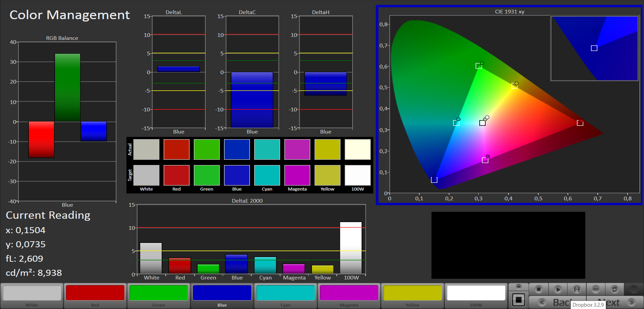Screen dimensions: 644x309
Task: Click the double-right chevron on Next
Action: point(631,302)
